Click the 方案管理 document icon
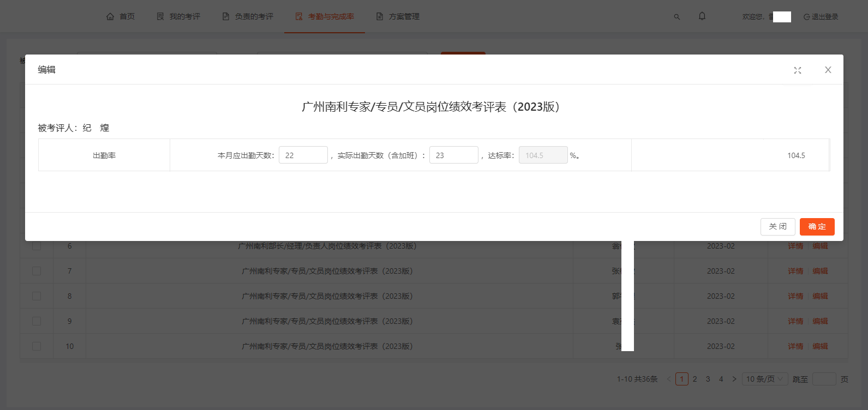 click(380, 16)
